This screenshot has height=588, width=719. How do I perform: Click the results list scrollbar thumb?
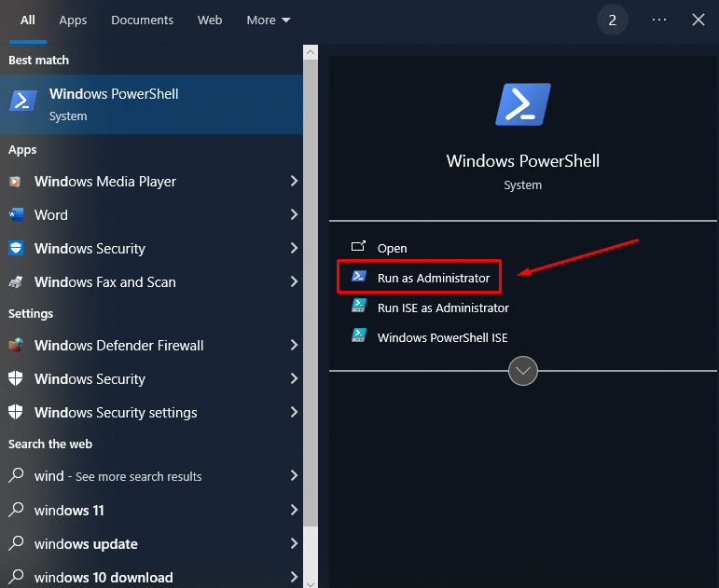click(311, 294)
